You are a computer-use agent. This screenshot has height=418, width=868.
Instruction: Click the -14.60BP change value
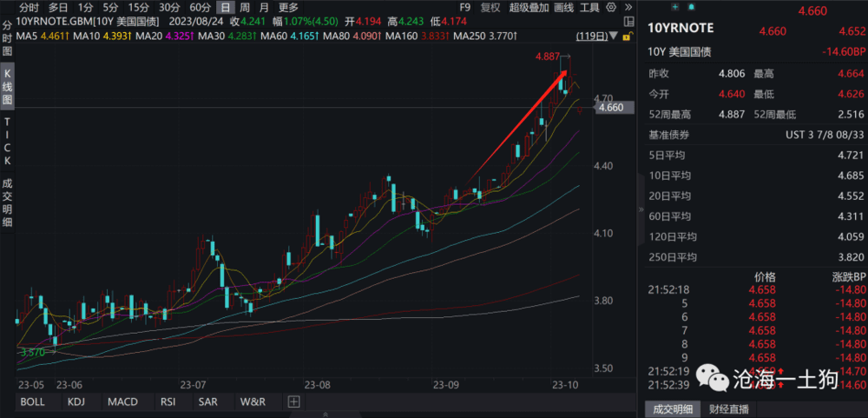click(845, 51)
